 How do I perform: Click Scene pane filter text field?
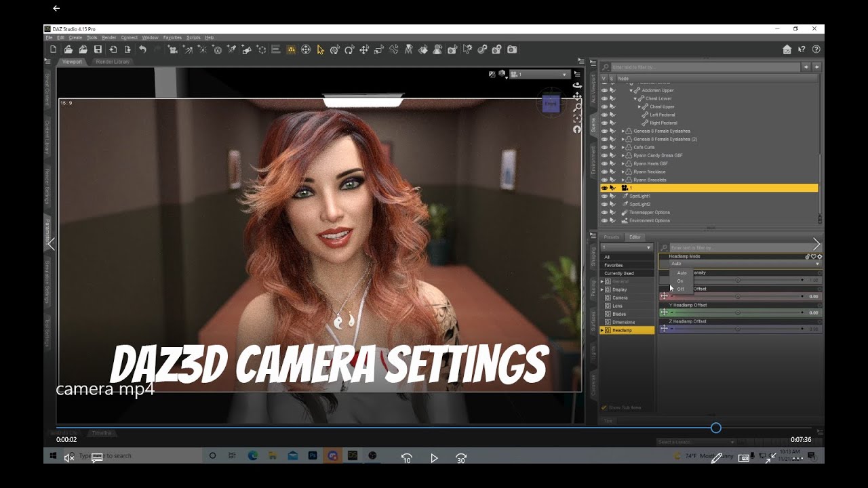[705, 67]
